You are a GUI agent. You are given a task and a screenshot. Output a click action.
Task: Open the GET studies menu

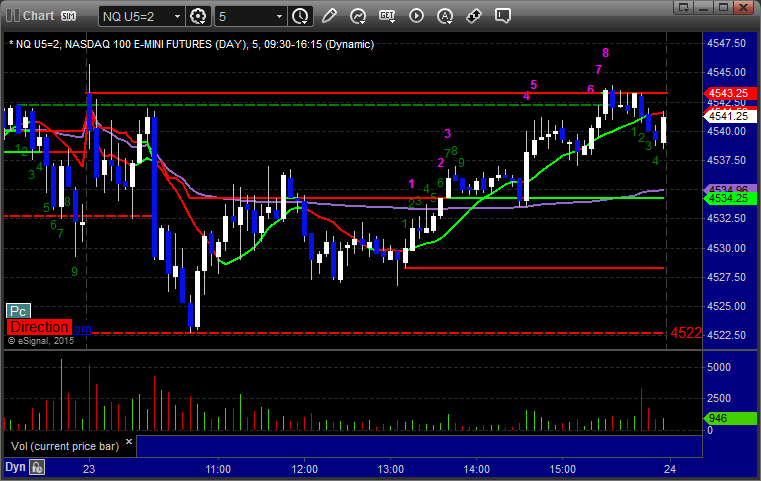[x=387, y=16]
